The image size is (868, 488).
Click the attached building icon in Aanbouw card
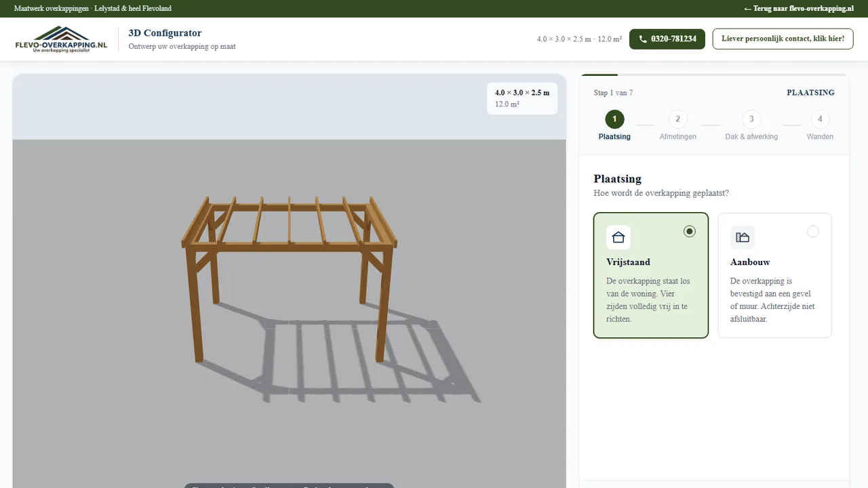743,237
